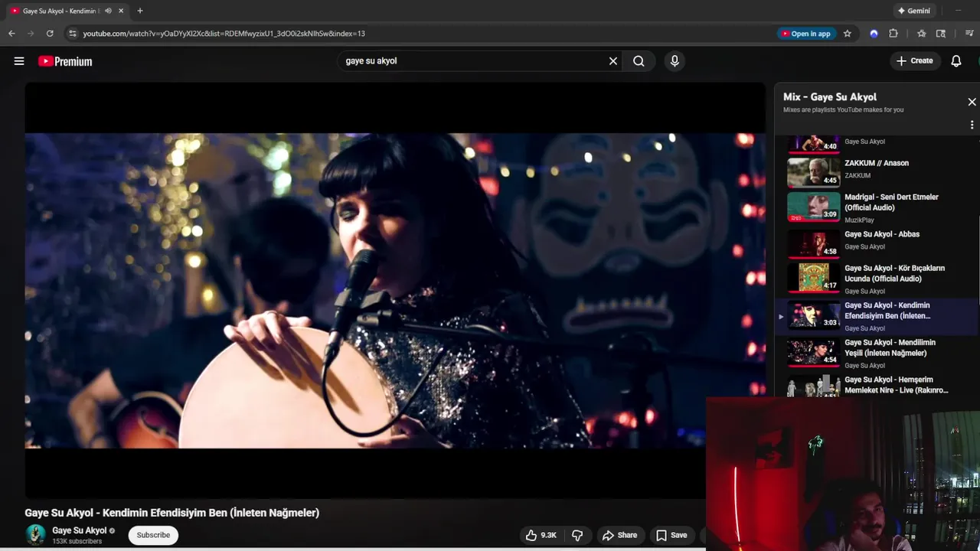This screenshot has height=551, width=980.
Task: Close the Gaye Su Akyol browser tab
Action: [121, 11]
